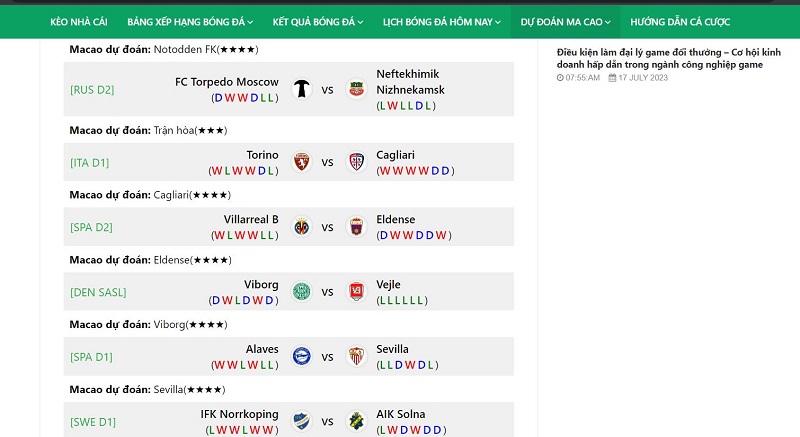The width and height of the screenshot is (800, 437).
Task: Click the Torino club crest
Action: click(302, 162)
